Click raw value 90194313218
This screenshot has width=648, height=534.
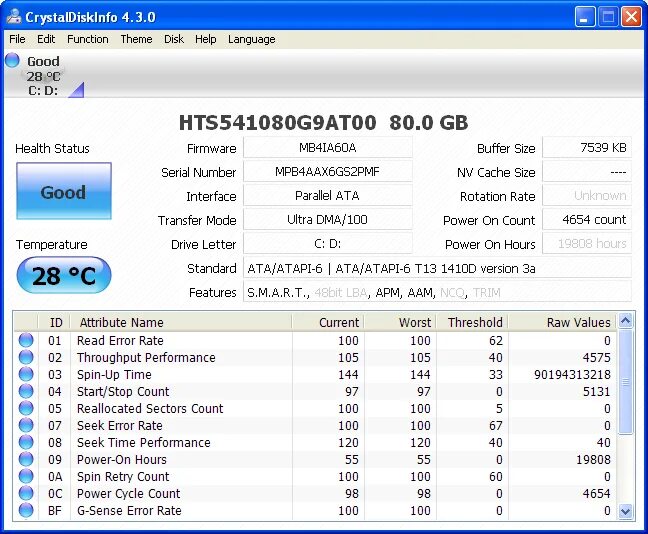pyautogui.click(x=572, y=374)
